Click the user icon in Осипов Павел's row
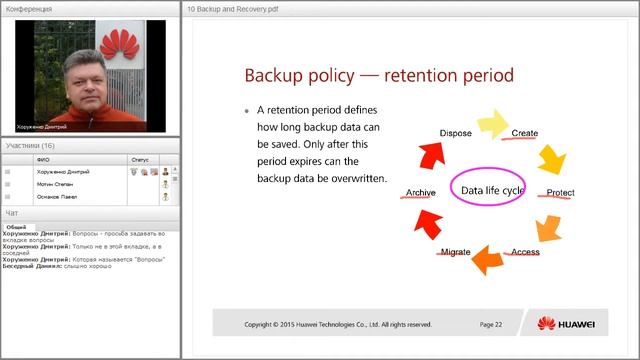640x360 pixels. [165, 197]
